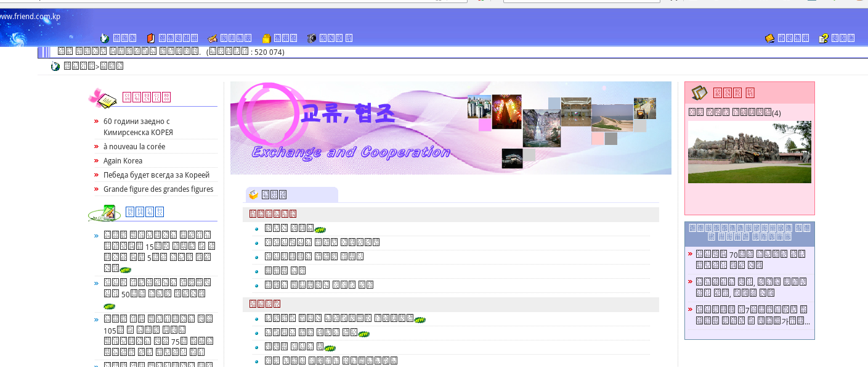The height and width of the screenshot is (367, 868).
Task: Click the question mark help icon
Action: click(x=824, y=38)
